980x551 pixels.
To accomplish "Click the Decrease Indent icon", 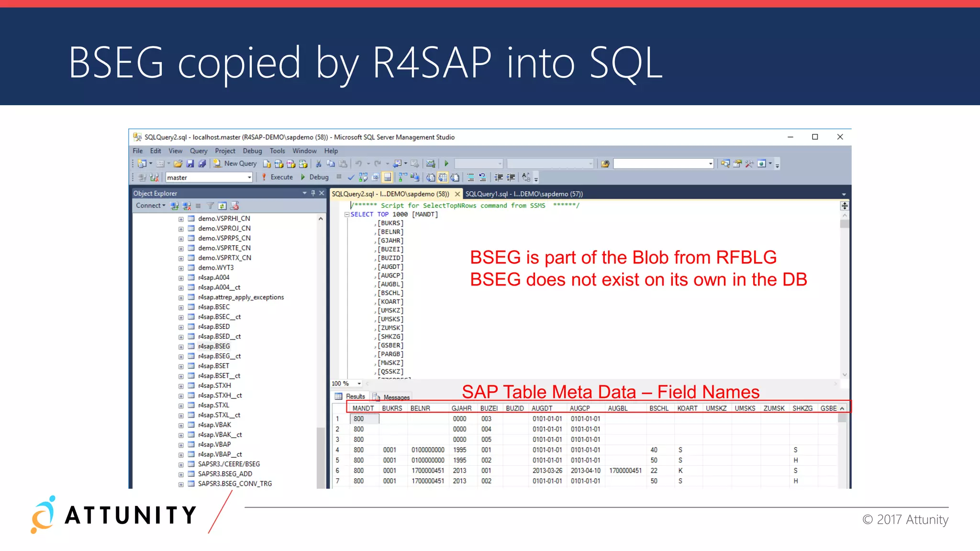I will coord(499,177).
